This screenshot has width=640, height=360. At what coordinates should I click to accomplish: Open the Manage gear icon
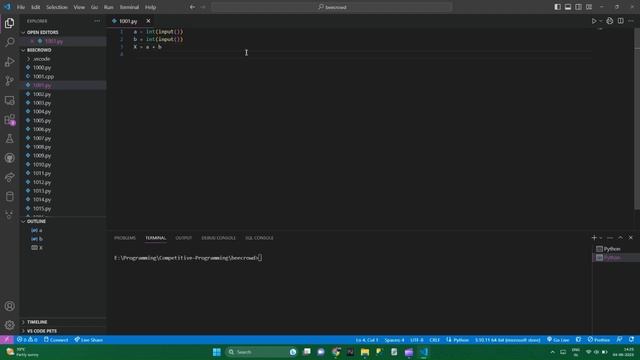click(9, 325)
